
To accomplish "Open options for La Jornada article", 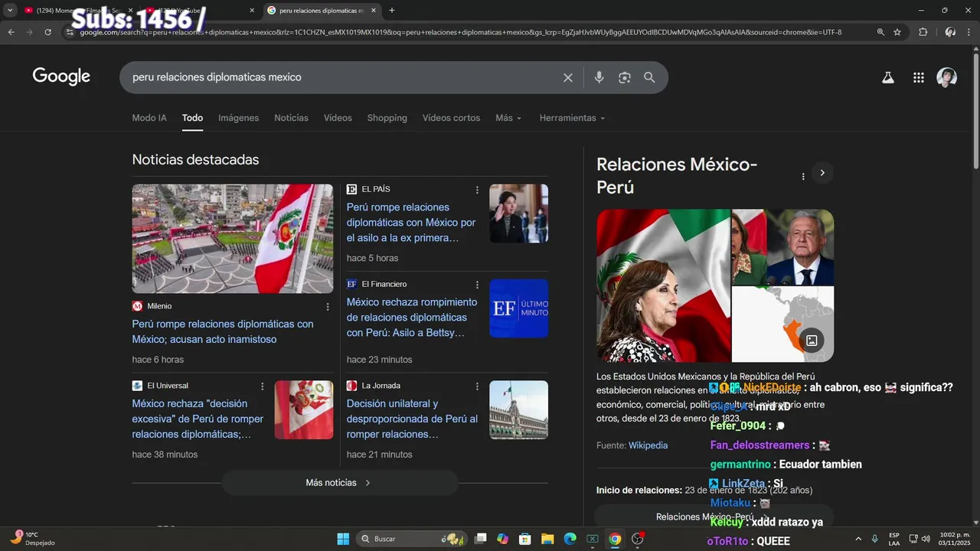I will [x=477, y=386].
